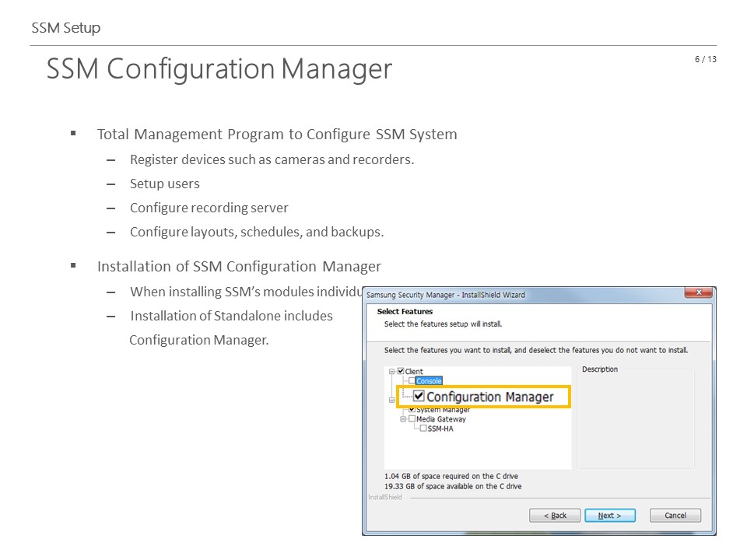Screen dimensions: 747x560
Task: Go back with the Back button
Action: pyautogui.click(x=555, y=515)
